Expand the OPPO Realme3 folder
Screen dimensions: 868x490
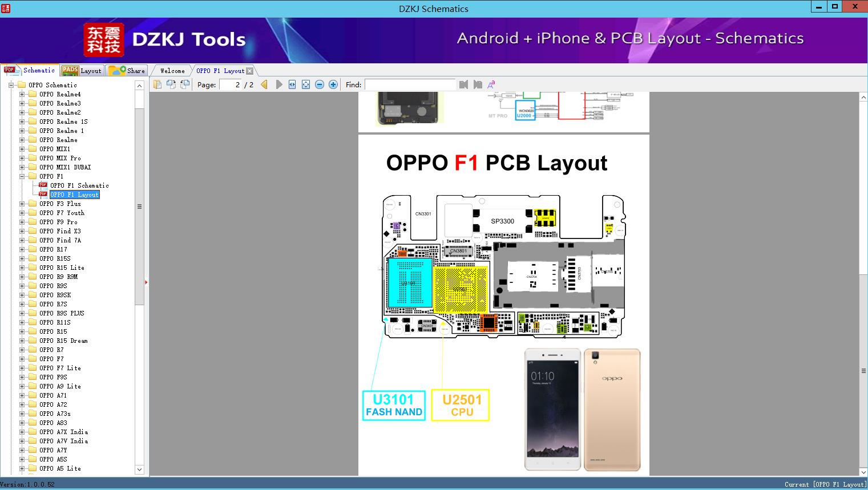(22, 103)
